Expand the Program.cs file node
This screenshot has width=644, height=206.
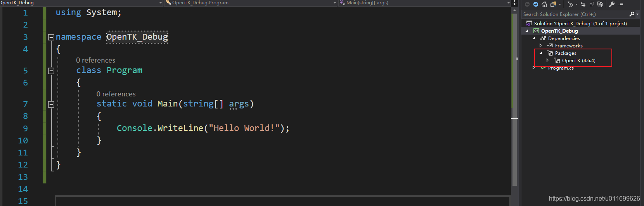(533, 68)
